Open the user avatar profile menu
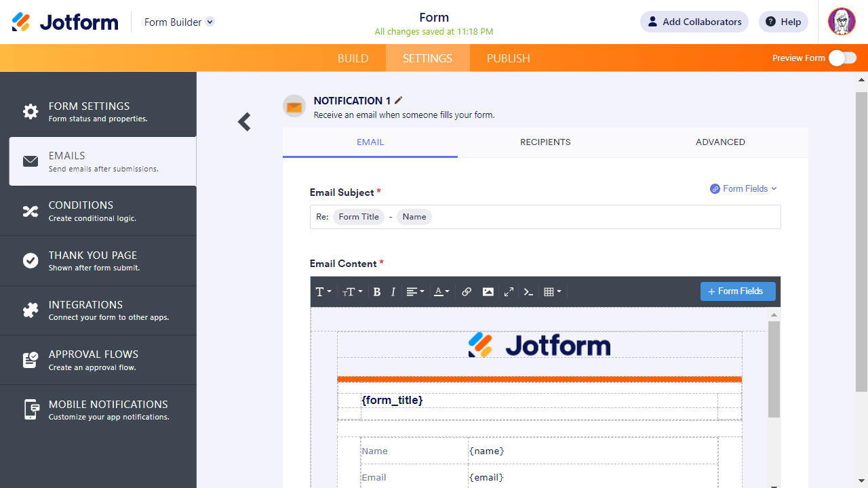This screenshot has width=868, height=488. (x=842, y=22)
